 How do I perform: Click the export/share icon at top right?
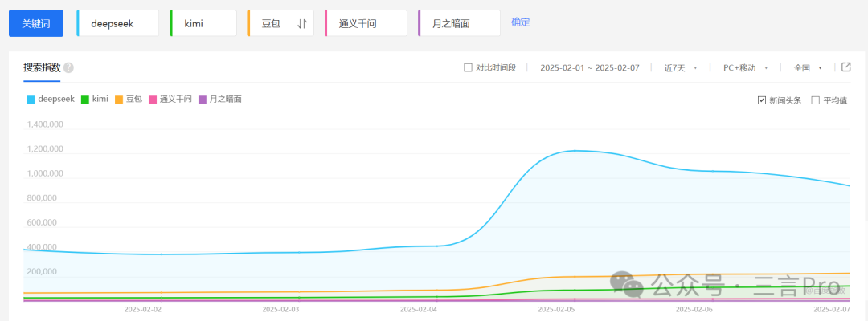pyautogui.click(x=845, y=67)
